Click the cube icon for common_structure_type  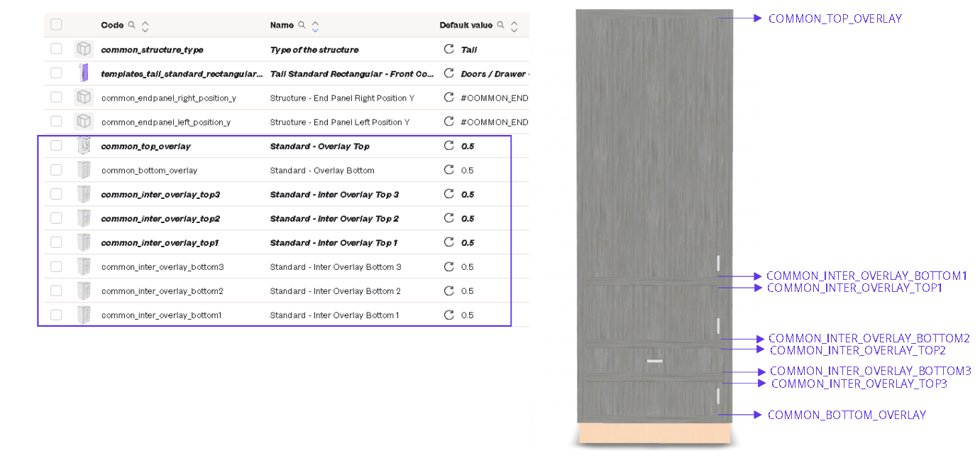[84, 49]
